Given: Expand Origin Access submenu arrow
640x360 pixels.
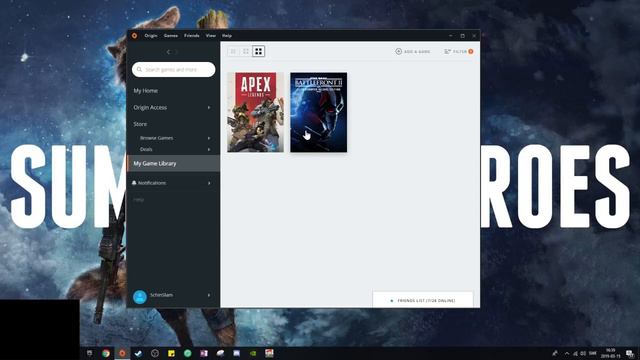Looking at the screenshot, I should coord(209,107).
